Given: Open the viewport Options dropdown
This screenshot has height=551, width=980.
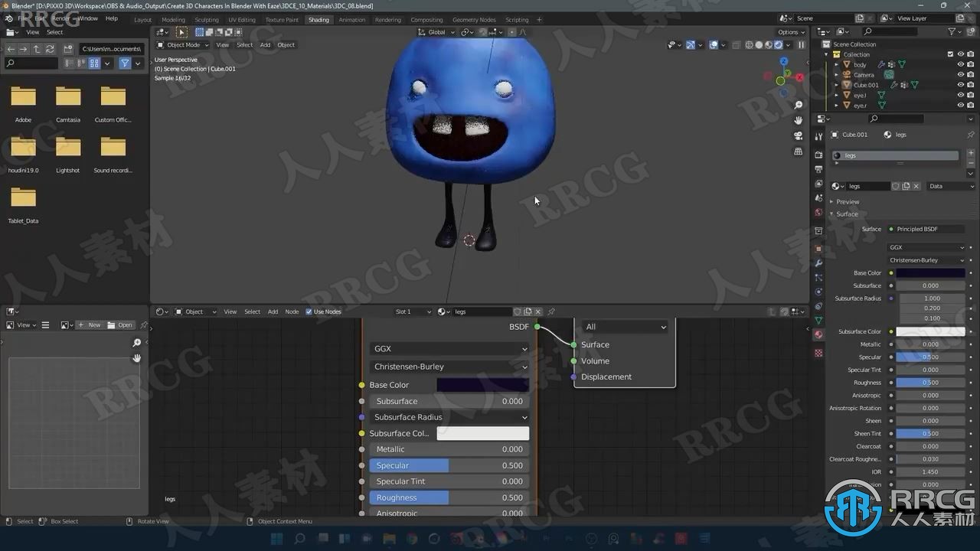Looking at the screenshot, I should 791,32.
